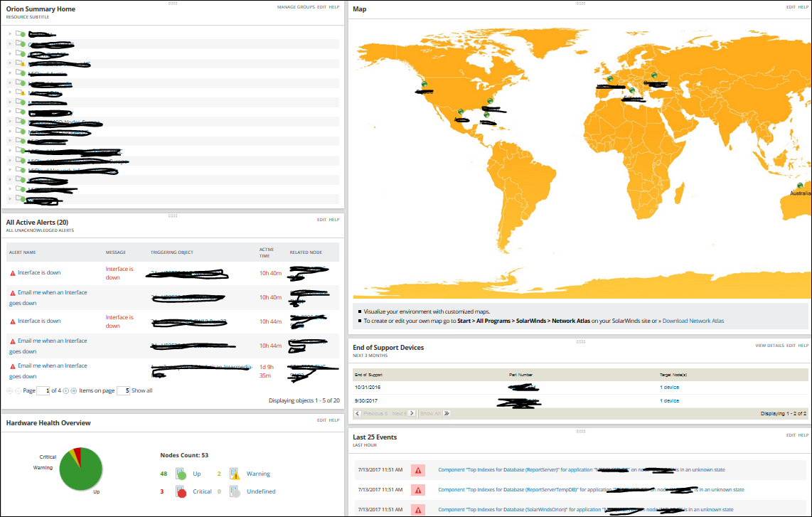Viewport: 812px width, 517px height.
Task: Click right arrow after Next 5 in End of Support
Action: [412, 413]
